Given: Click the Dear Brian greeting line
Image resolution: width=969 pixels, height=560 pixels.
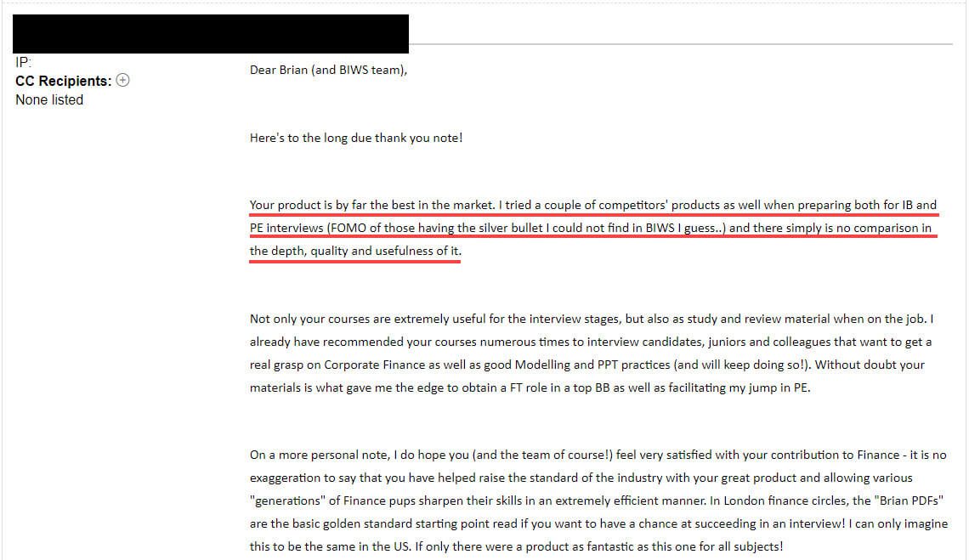Looking at the screenshot, I should [x=328, y=70].
